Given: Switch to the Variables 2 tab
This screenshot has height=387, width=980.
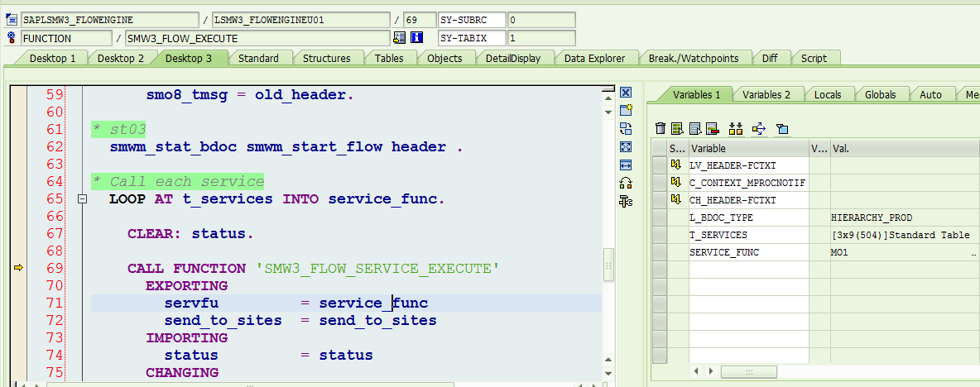Looking at the screenshot, I should click(766, 95).
